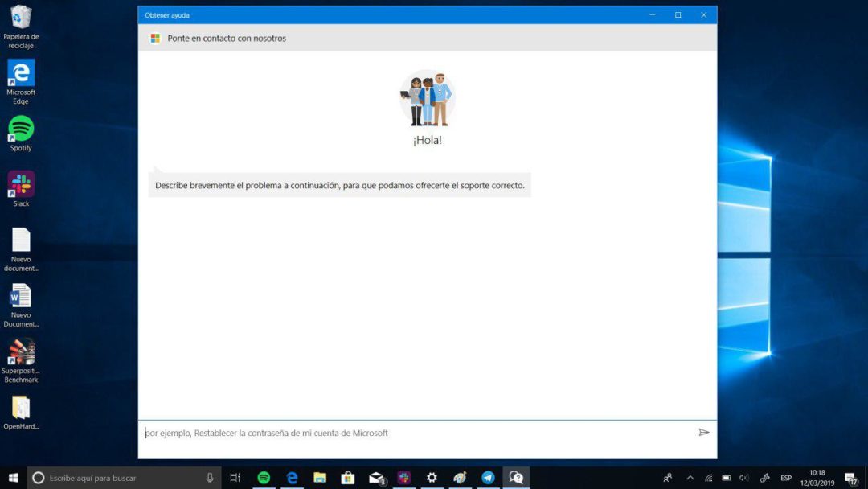The height and width of the screenshot is (489, 868).
Task: Click 'Ponte en contacto con nosotros' header
Action: tap(227, 39)
